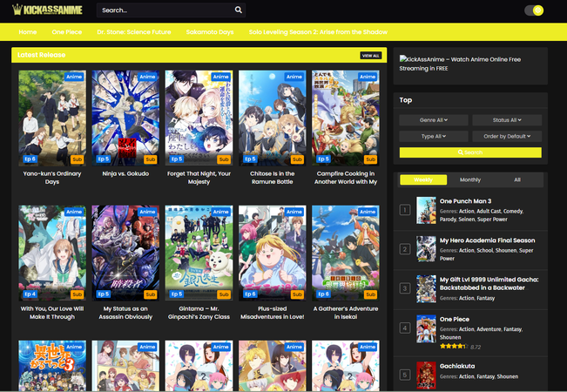Click Ep 6 badge on Plus-sized Misadventures poster
The image size is (567, 392).
pos(250,294)
